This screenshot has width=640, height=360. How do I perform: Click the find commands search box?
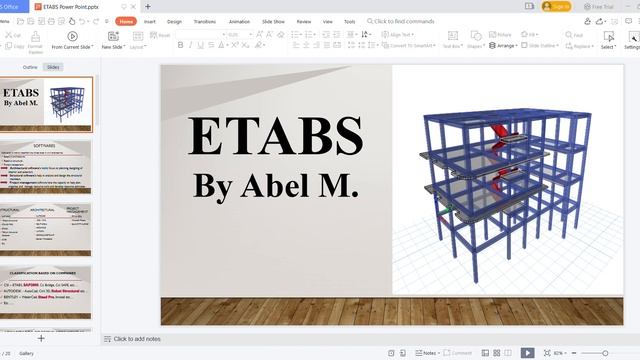tap(401, 21)
